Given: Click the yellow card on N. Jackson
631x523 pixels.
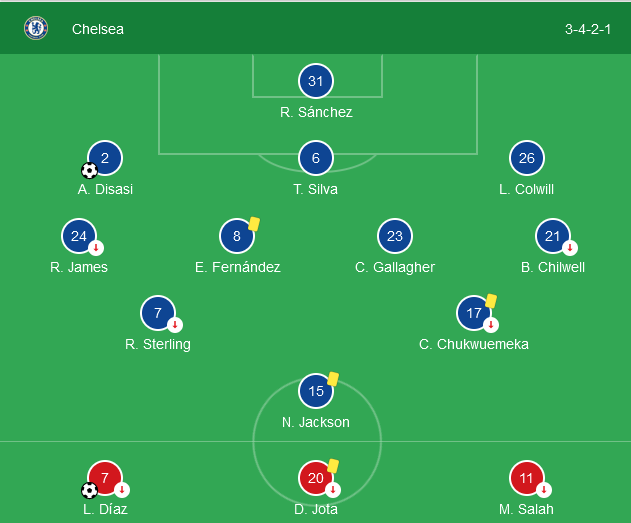Looking at the screenshot, I should pos(333,379).
